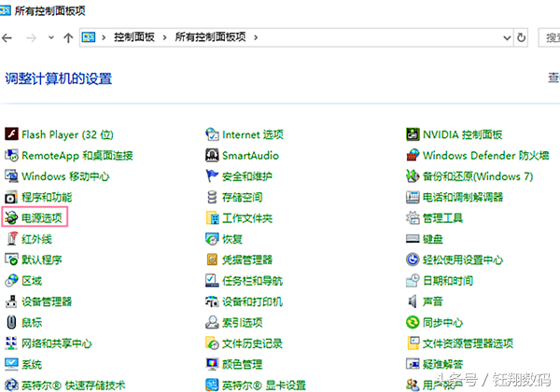This screenshot has height=392, width=560.
Task: Go up one level with up arrow
Action: pos(68,37)
